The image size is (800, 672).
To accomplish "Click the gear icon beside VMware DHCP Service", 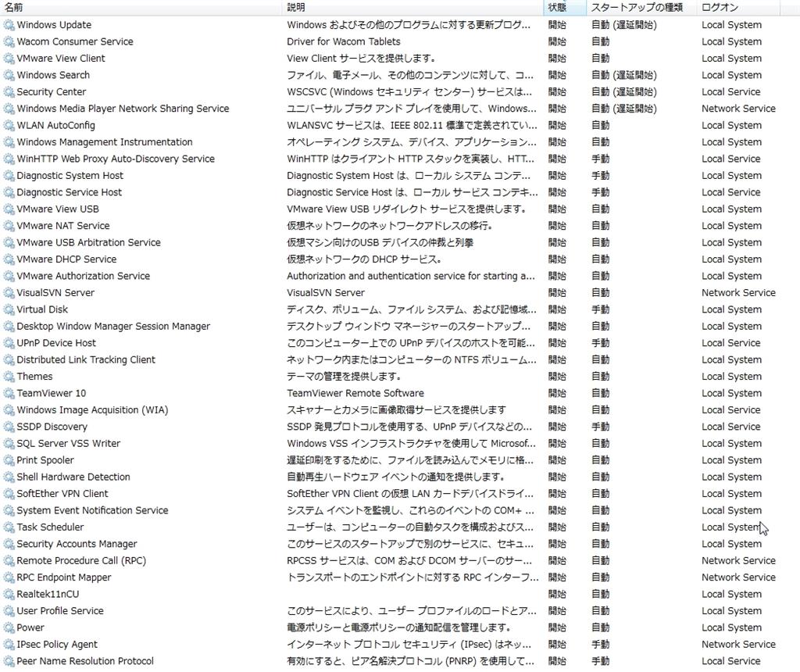I will tap(9, 259).
